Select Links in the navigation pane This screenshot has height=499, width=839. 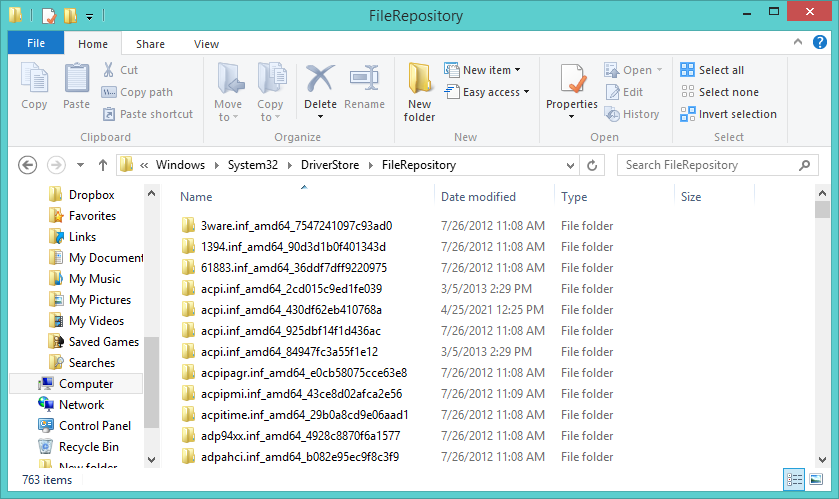(73, 236)
